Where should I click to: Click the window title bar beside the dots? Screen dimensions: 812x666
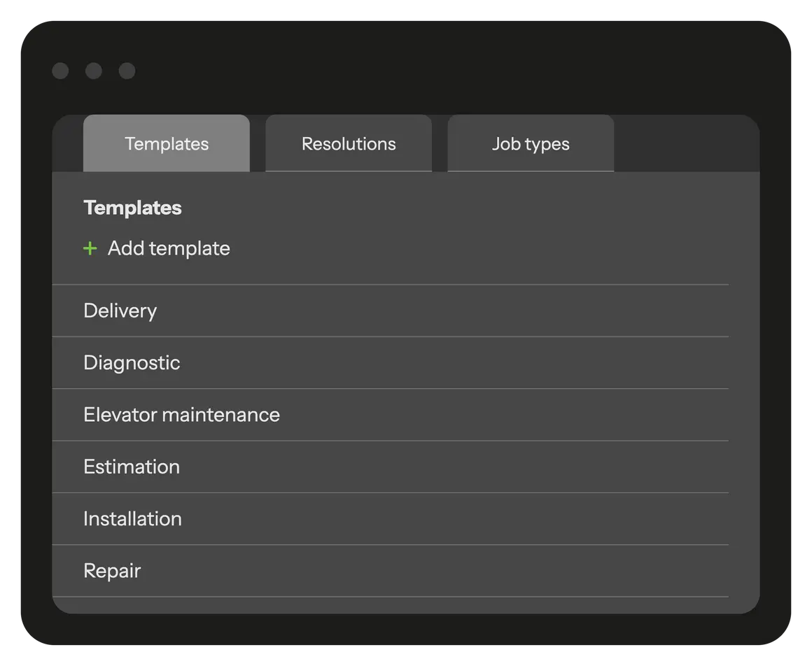click(420, 71)
